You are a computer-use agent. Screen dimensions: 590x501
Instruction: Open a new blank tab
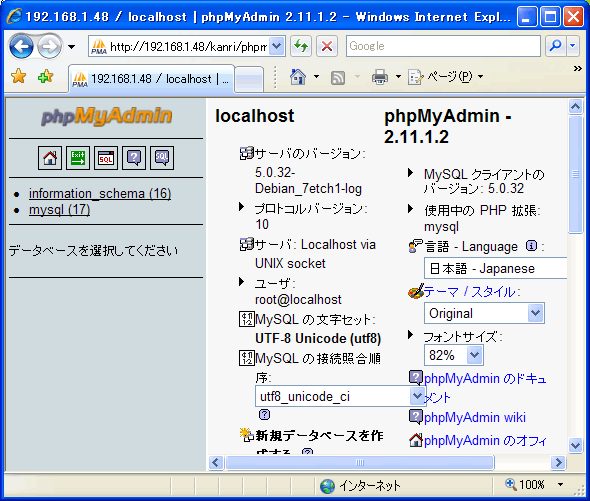tap(248, 79)
